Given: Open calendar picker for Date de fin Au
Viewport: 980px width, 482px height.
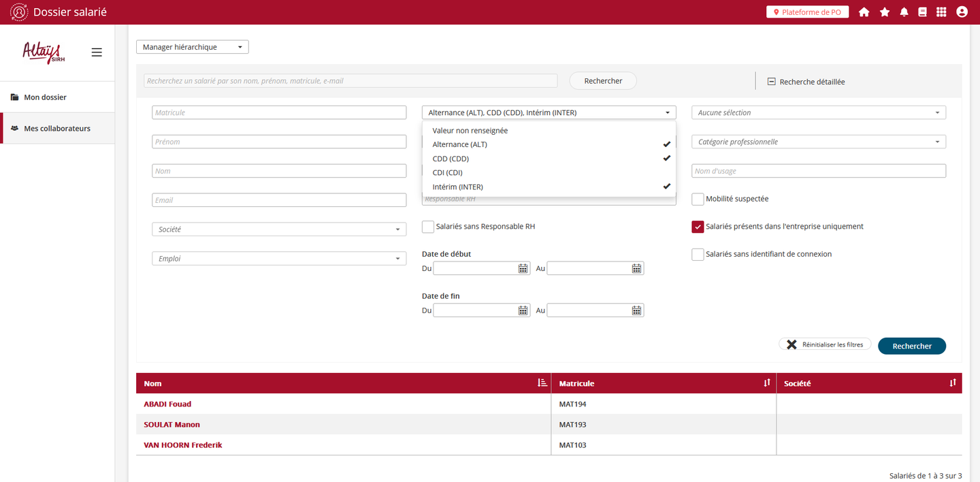Looking at the screenshot, I should pos(636,310).
